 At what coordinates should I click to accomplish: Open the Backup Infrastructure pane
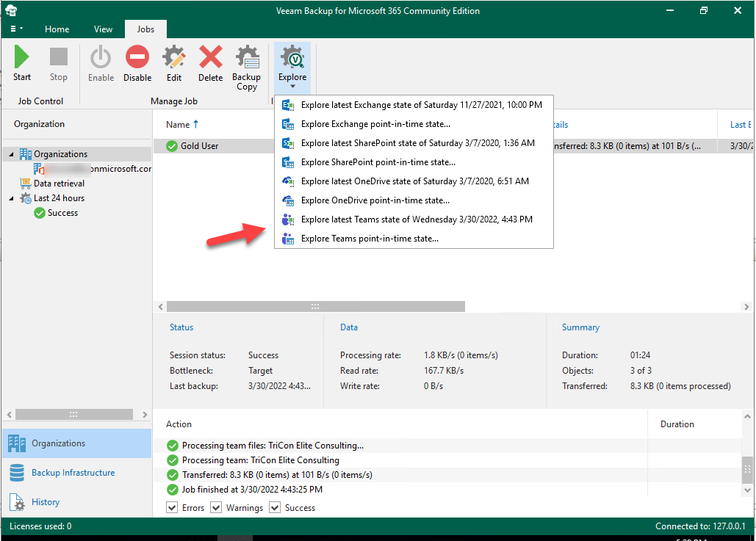point(73,473)
